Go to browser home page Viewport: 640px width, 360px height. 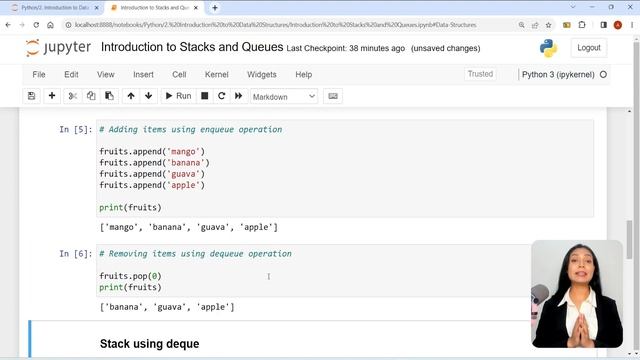(x=50, y=25)
